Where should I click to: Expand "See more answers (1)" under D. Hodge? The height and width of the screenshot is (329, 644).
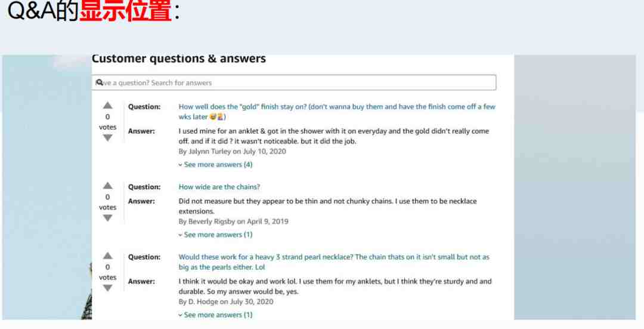(x=216, y=315)
